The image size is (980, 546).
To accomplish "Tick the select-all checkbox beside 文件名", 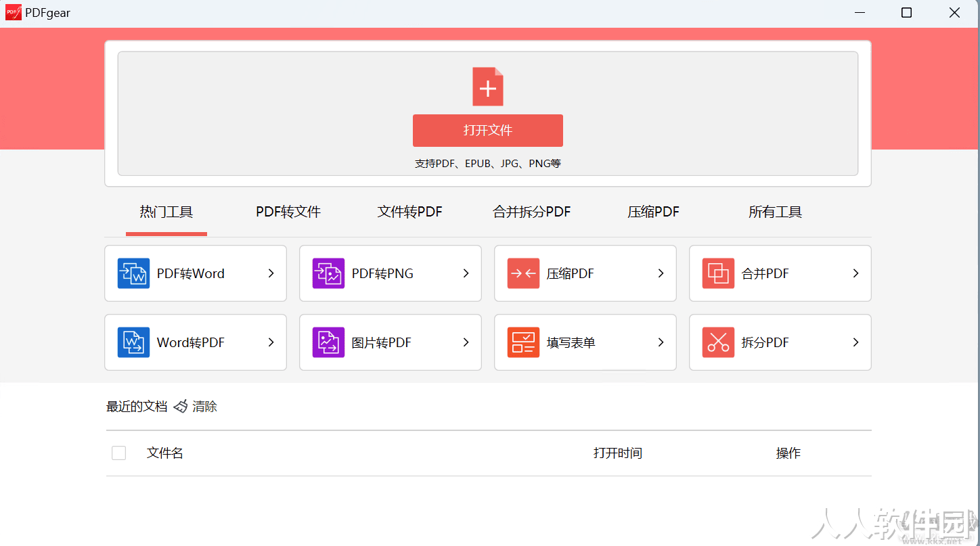I will 118,453.
